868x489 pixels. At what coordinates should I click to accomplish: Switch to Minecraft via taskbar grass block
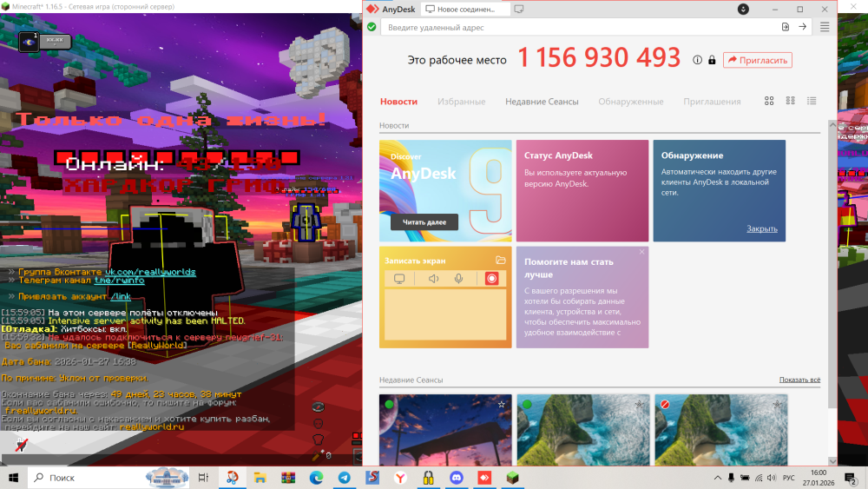coord(513,478)
